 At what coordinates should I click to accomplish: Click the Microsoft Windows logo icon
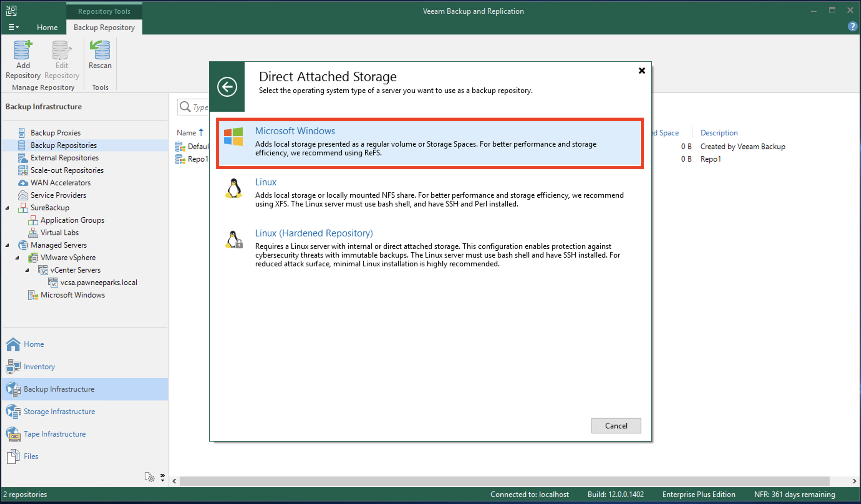[233, 136]
